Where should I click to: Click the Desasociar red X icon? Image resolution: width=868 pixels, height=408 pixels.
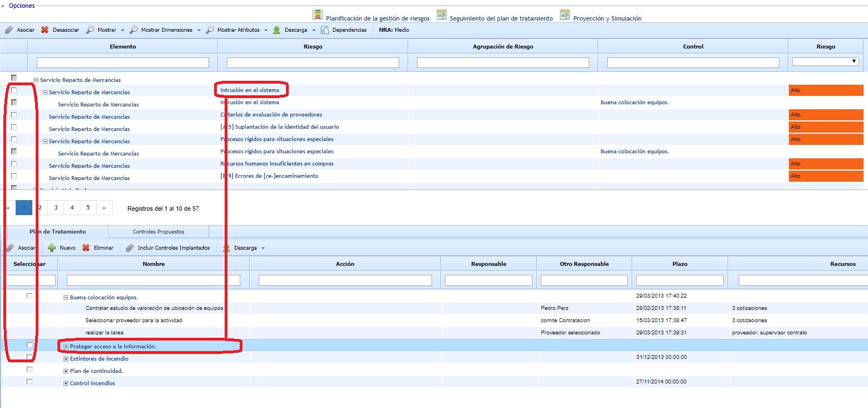click(x=45, y=30)
